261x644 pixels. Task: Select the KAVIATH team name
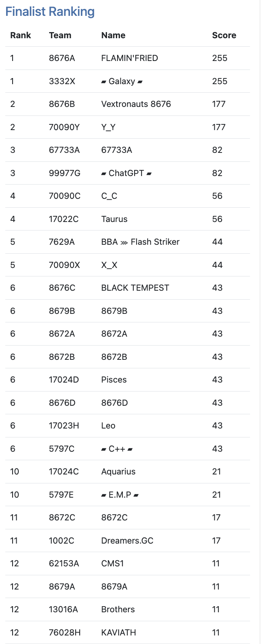click(x=118, y=633)
